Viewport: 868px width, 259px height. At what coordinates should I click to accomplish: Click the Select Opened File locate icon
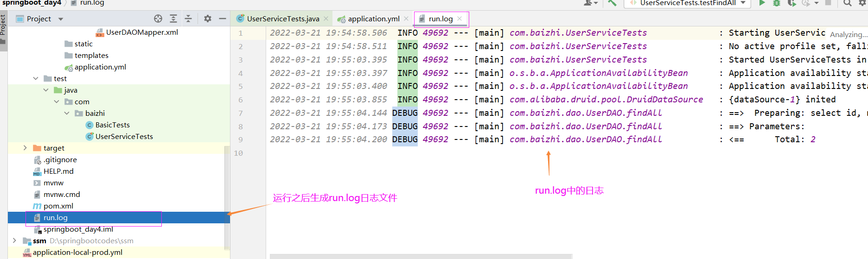pos(158,19)
